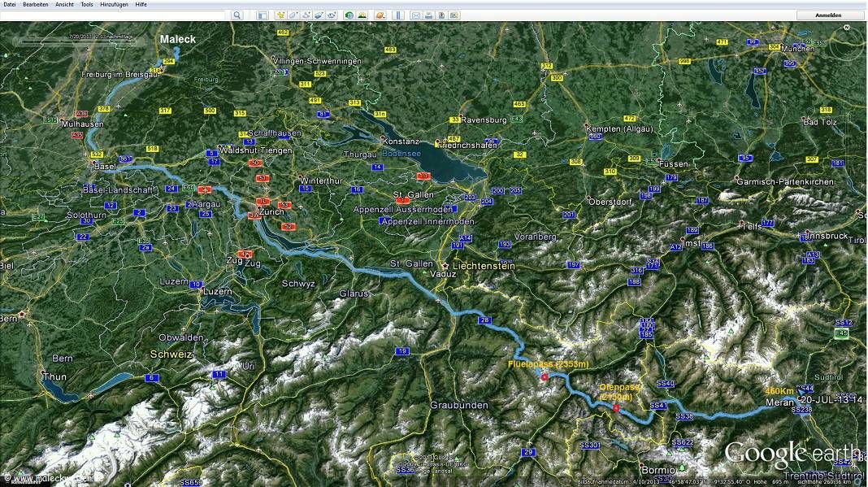The width and height of the screenshot is (868, 487).
Task: Add an image overlay from toolbar
Action: [x=319, y=15]
